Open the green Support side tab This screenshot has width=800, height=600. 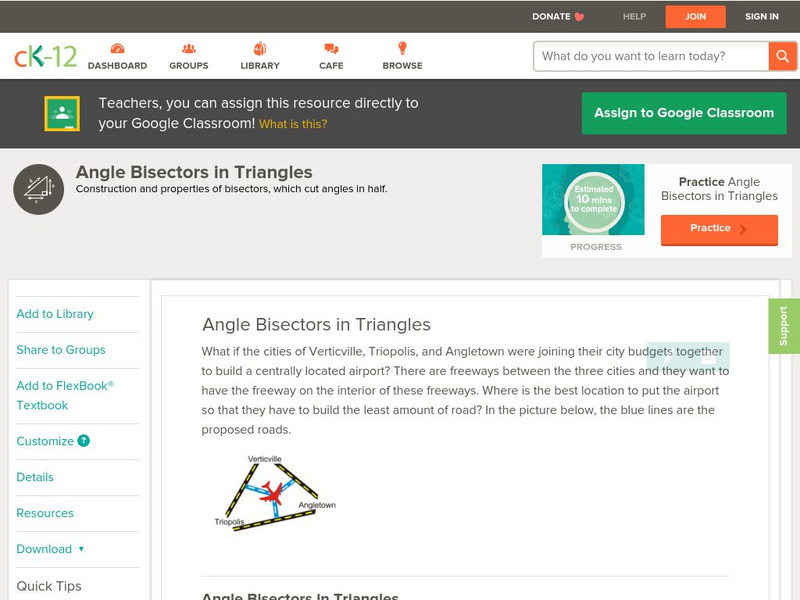pyautogui.click(x=784, y=326)
